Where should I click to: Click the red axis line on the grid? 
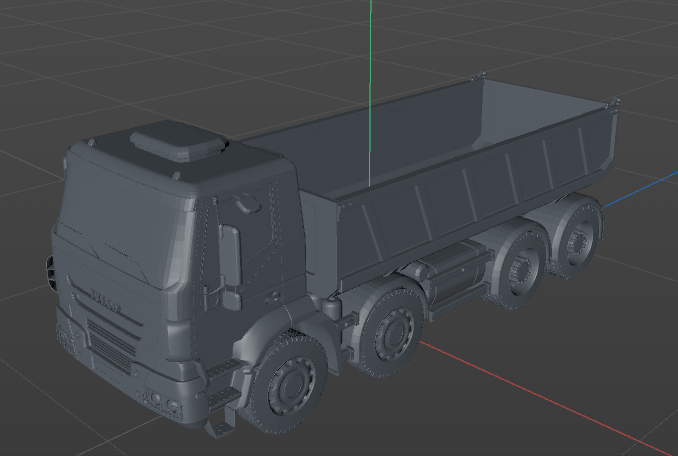click(547, 398)
